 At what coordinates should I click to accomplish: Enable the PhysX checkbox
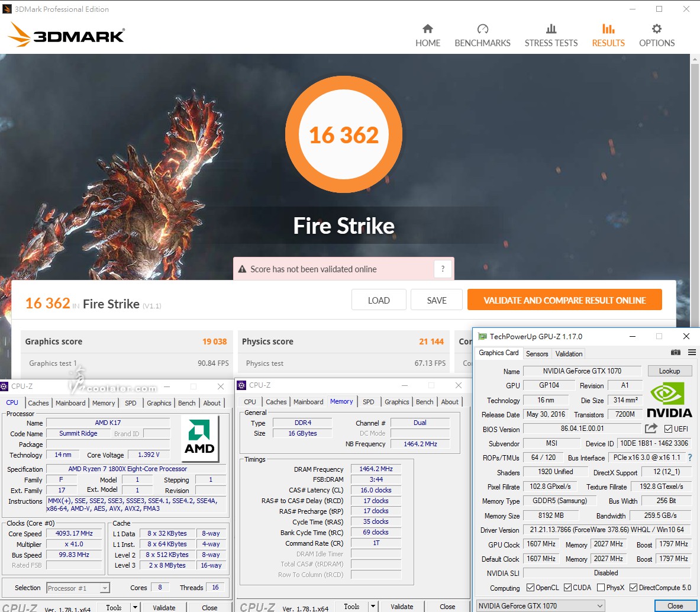click(x=601, y=588)
